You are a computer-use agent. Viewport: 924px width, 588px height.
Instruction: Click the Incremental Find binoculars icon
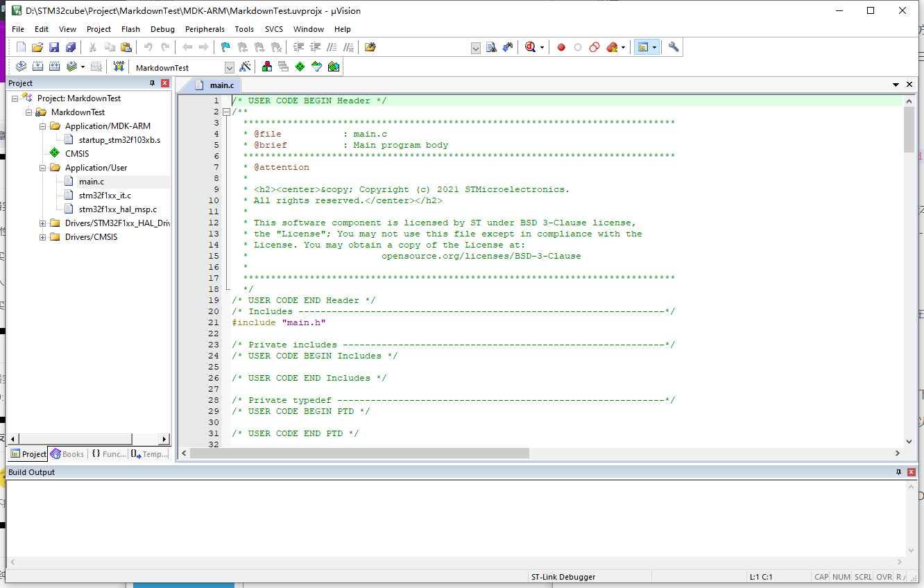(508, 47)
